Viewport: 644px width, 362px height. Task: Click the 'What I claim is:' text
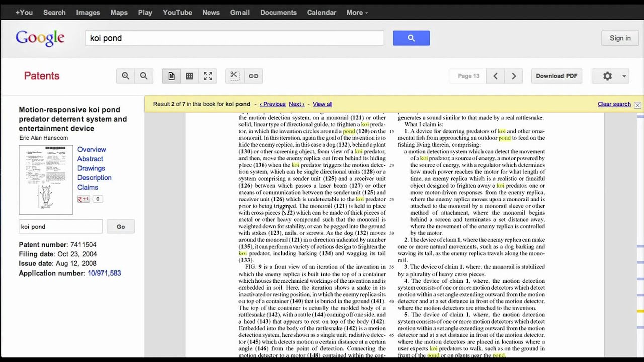coord(424,124)
